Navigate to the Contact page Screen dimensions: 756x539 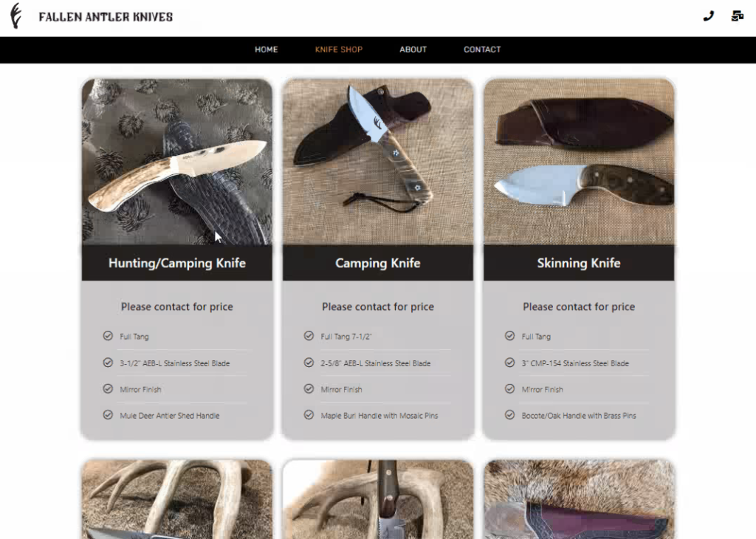[x=482, y=49]
